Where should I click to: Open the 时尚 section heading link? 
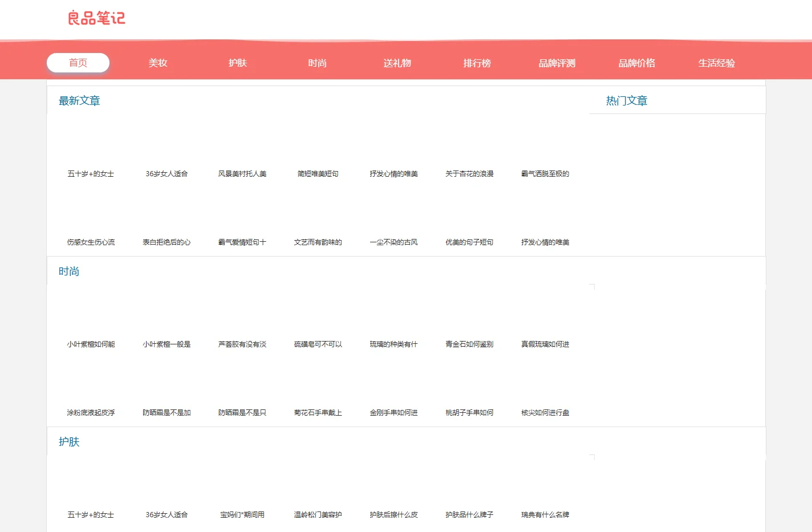[69, 271]
